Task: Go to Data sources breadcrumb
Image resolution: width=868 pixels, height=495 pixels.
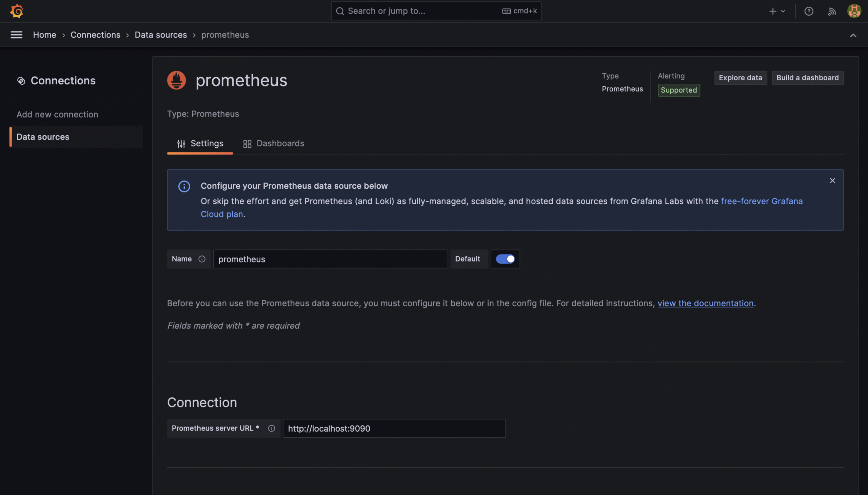Action: pos(160,35)
